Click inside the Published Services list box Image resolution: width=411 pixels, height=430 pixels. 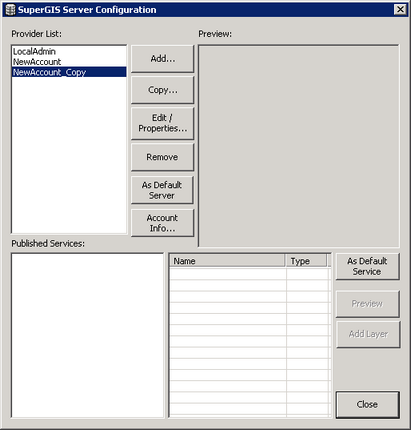[x=88, y=335]
